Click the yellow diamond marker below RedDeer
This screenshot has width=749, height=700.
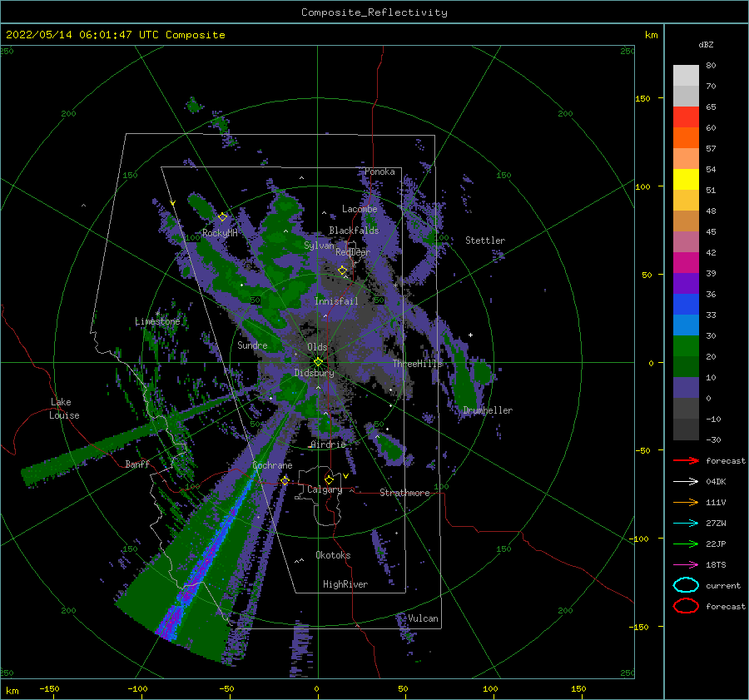[x=342, y=271]
